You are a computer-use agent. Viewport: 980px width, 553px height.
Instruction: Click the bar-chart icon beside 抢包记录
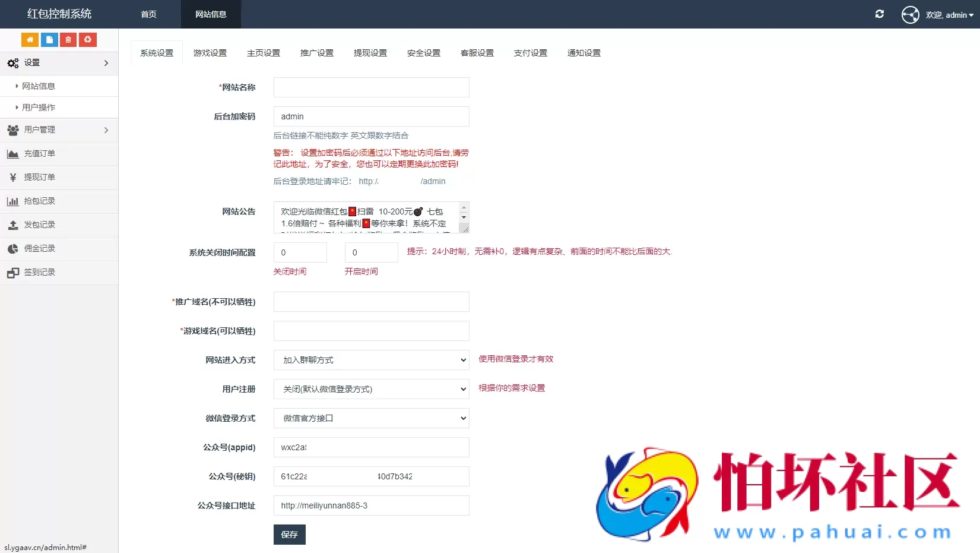click(x=12, y=201)
